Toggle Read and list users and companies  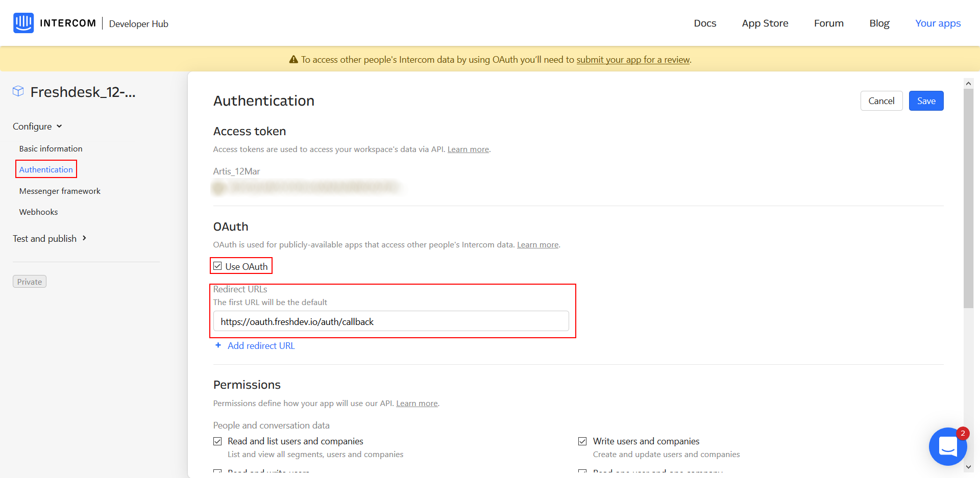[x=218, y=441]
